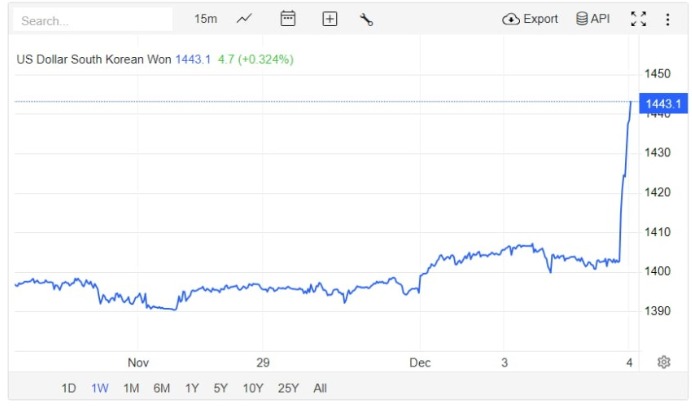Click the 3 x-axis date label
692x413 pixels.
pos(504,363)
